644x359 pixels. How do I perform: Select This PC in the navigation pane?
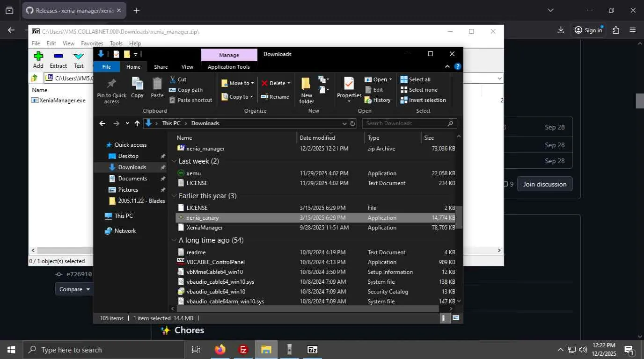click(x=124, y=216)
